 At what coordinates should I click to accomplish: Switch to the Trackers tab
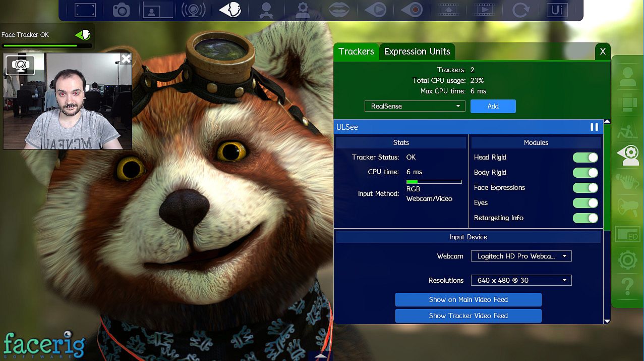click(356, 51)
